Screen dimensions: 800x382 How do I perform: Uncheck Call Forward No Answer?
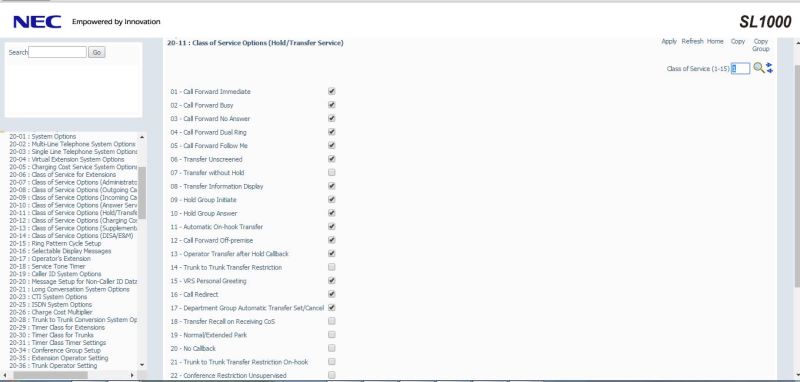[x=332, y=118]
